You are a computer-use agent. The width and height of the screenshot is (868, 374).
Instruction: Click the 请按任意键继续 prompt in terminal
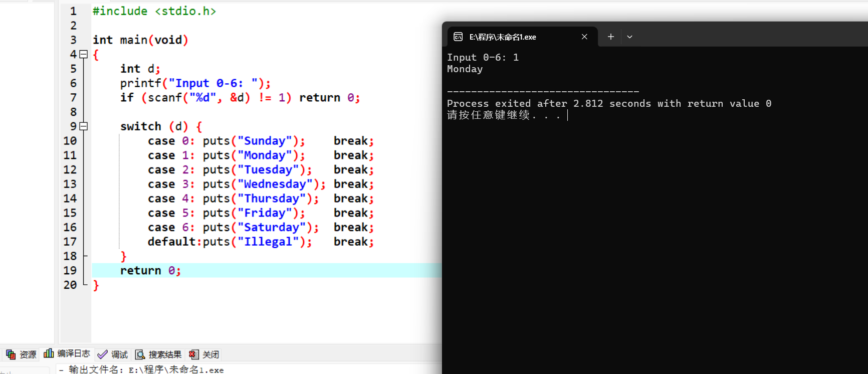(x=504, y=115)
